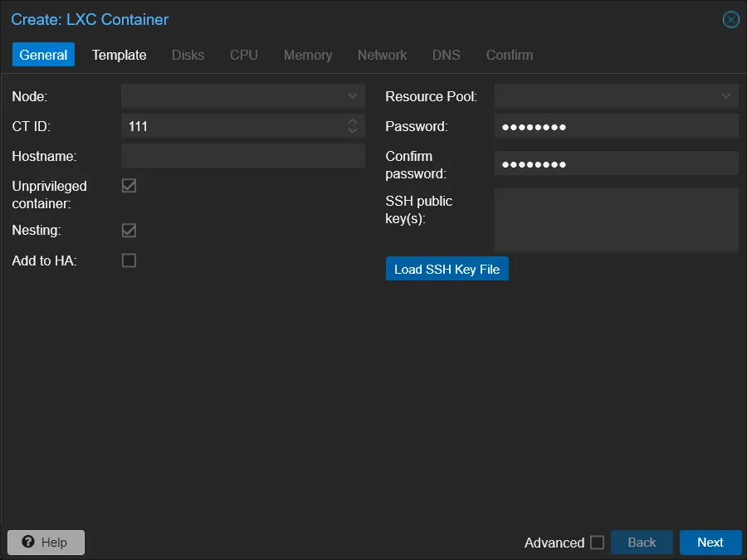Click the Load SSH Key File button
The width and height of the screenshot is (747, 560).
pyautogui.click(x=447, y=268)
